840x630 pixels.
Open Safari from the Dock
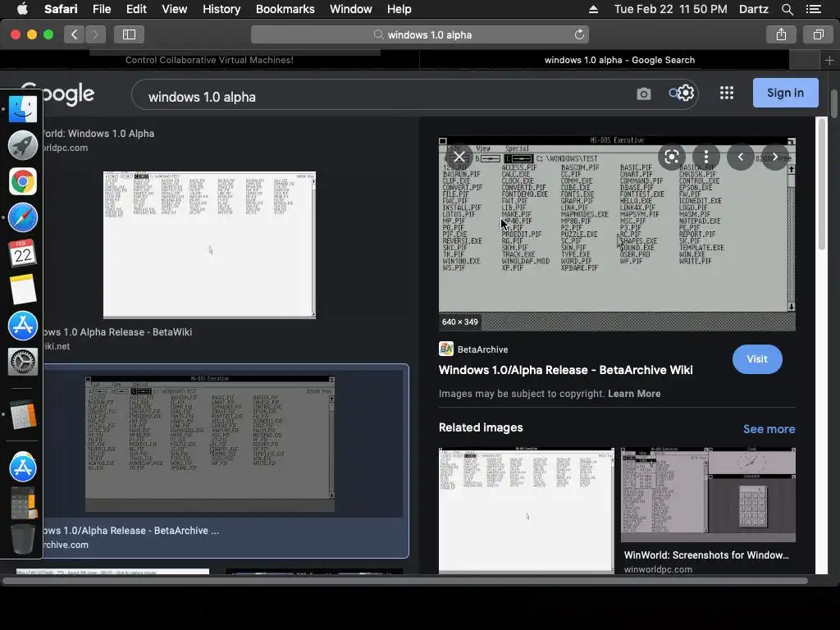22,217
